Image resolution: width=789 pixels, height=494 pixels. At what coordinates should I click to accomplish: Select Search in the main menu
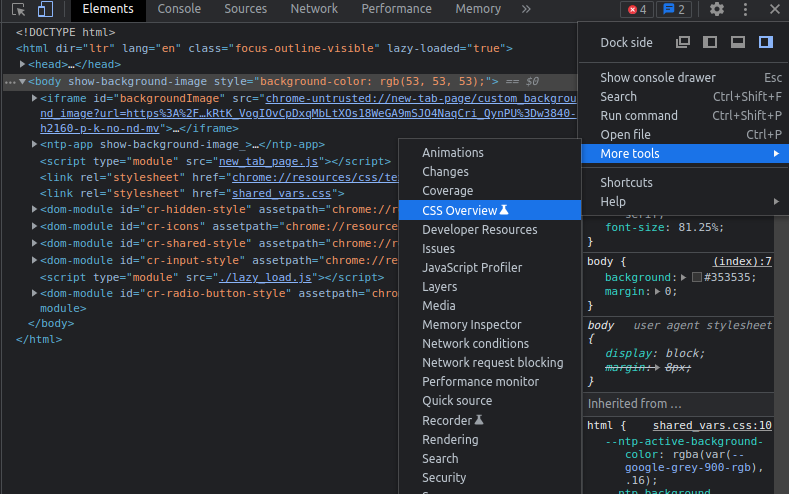click(685, 97)
